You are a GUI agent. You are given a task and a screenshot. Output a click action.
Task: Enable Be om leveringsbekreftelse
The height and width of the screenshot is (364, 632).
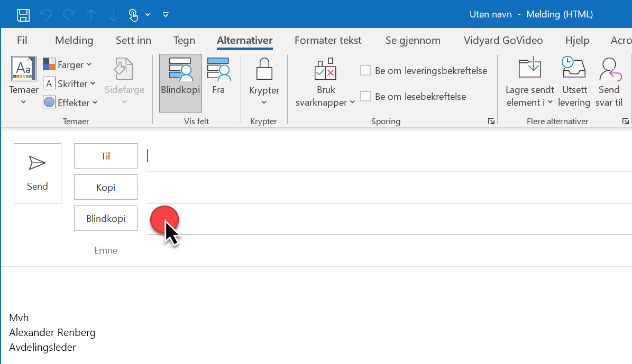(365, 70)
